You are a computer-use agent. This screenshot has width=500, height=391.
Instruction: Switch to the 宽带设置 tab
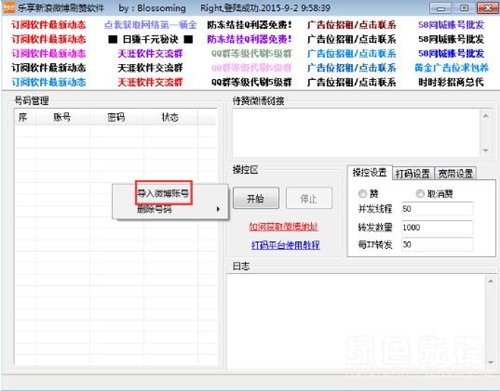[455, 174]
